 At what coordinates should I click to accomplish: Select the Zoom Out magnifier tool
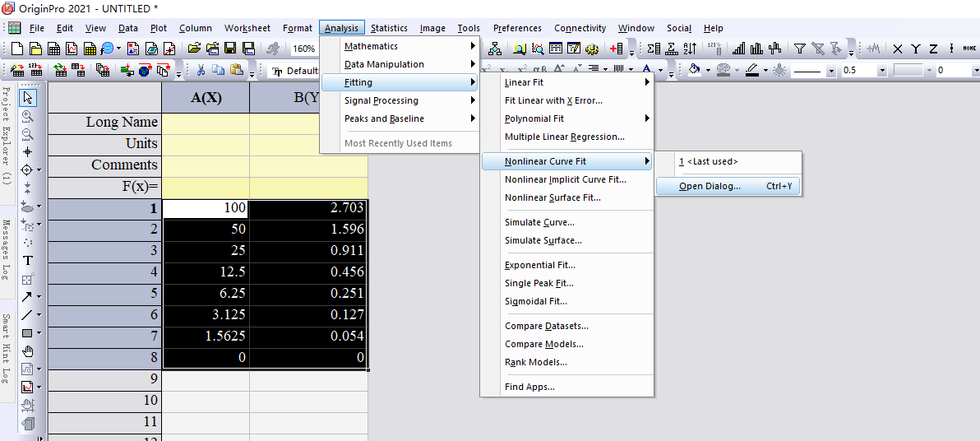(27, 134)
